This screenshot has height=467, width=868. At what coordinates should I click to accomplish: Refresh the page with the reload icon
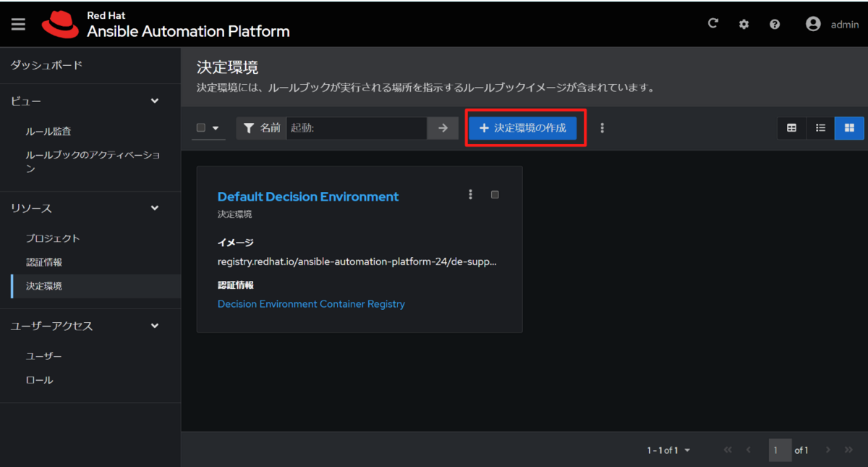tap(712, 23)
